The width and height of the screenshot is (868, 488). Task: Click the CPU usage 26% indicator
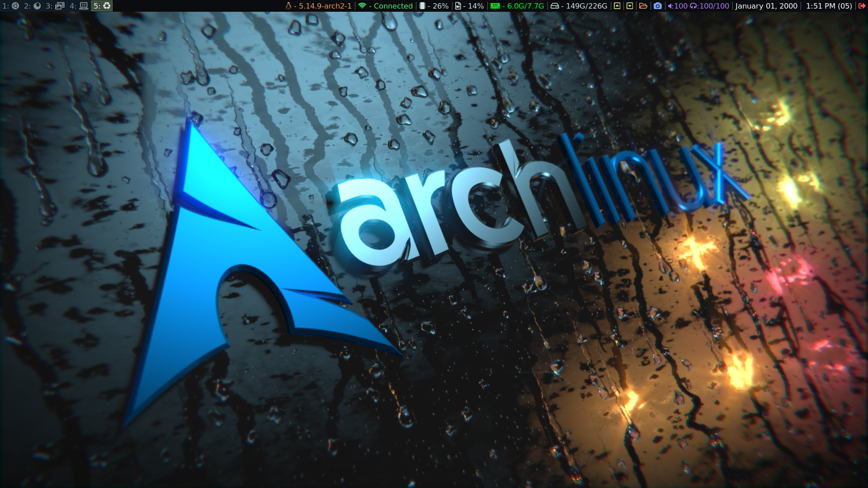click(x=434, y=6)
